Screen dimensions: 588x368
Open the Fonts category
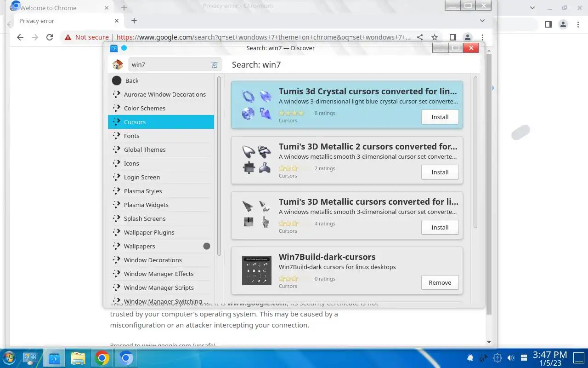tap(161, 136)
